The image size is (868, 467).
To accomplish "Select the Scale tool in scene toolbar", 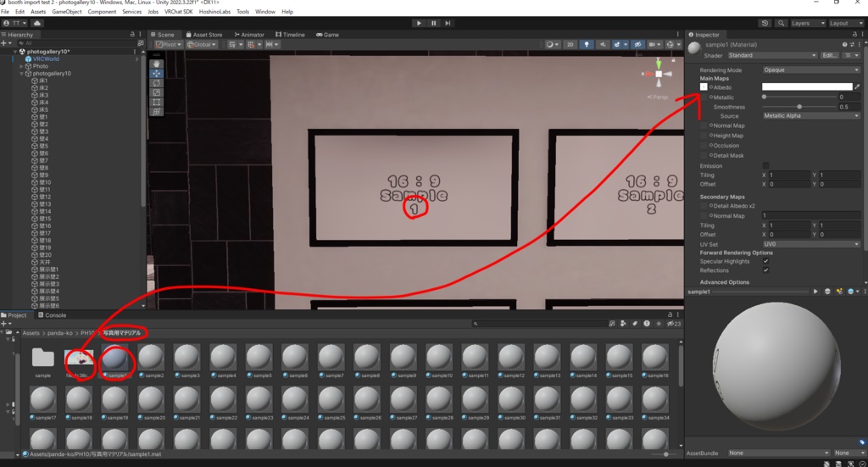I will 157,92.
